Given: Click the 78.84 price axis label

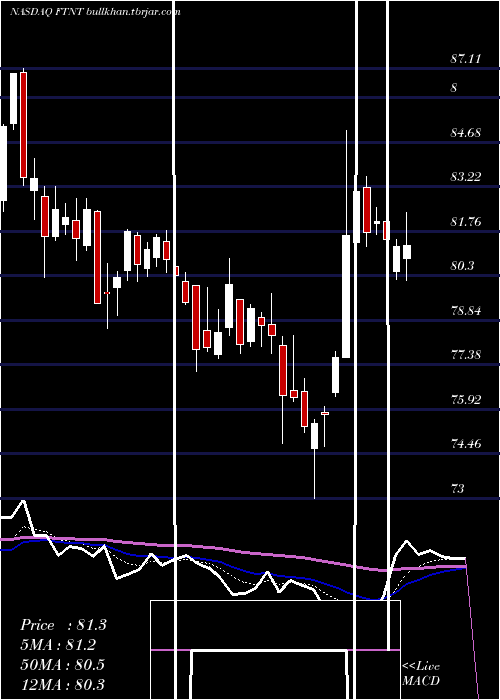Looking at the screenshot, I should (x=466, y=310).
